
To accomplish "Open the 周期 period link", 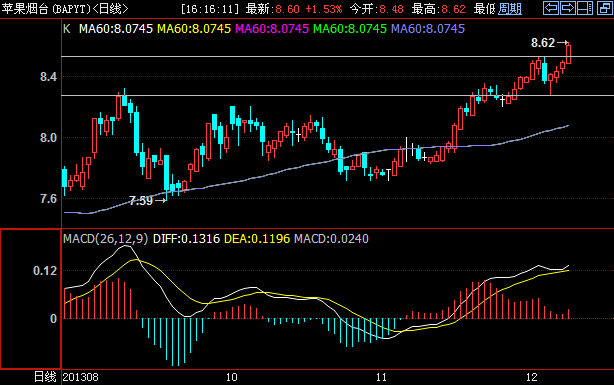I will [x=510, y=9].
